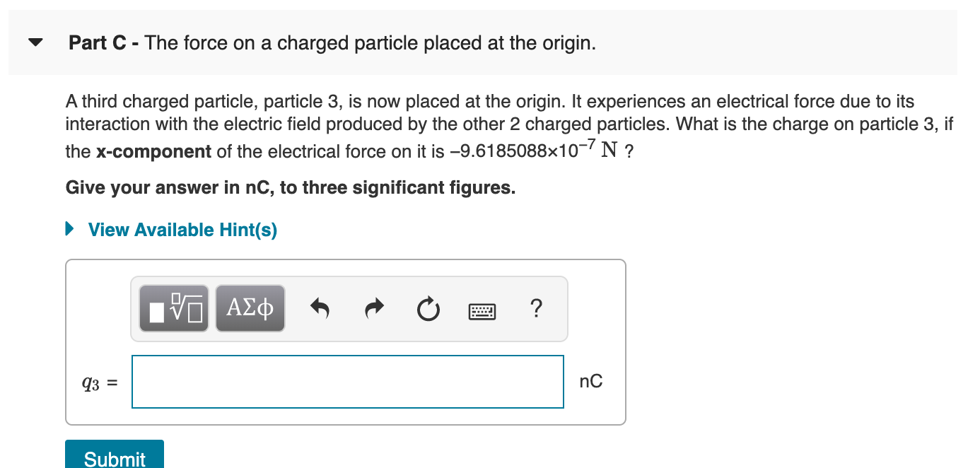This screenshot has height=468, width=980.
Task: Open the keyboard shortcuts icon
Action: click(x=482, y=310)
